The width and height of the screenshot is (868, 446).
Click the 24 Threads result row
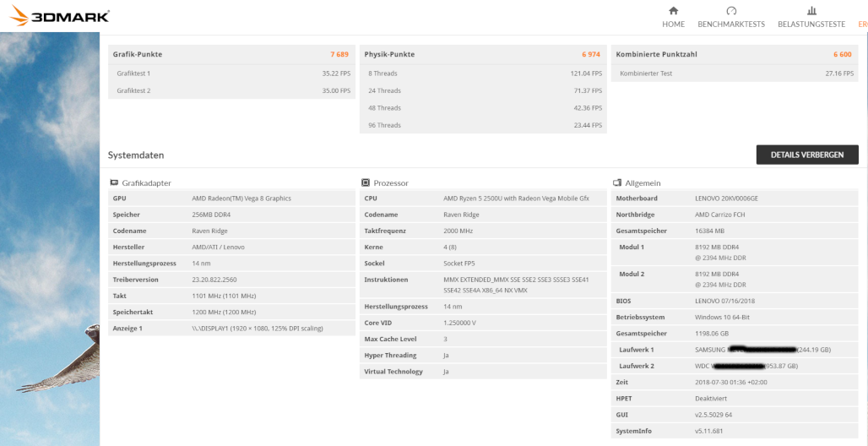click(x=483, y=90)
